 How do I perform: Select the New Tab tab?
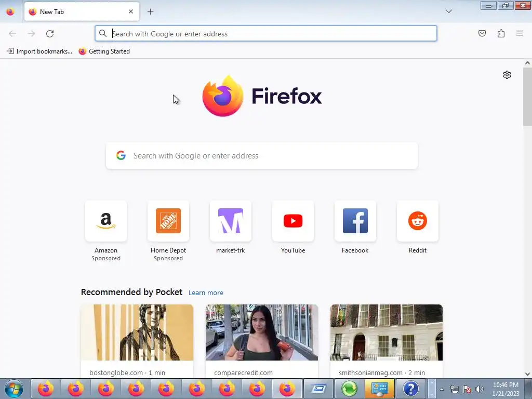82,11
